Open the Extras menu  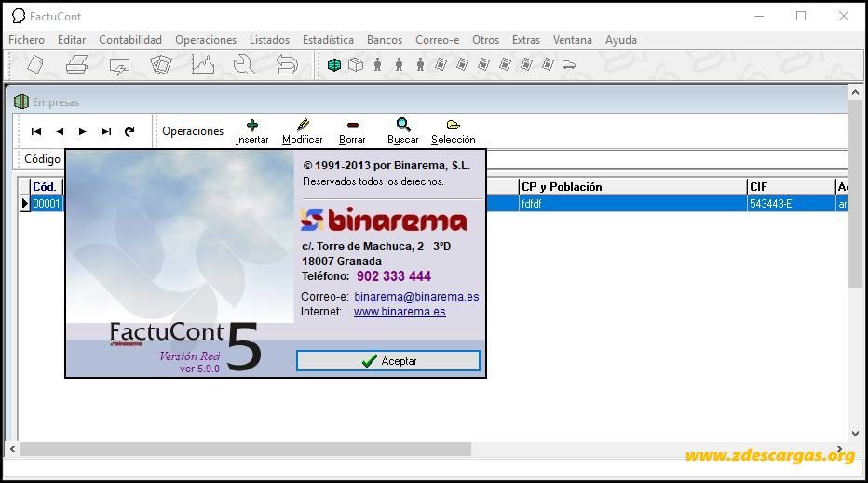pos(526,40)
